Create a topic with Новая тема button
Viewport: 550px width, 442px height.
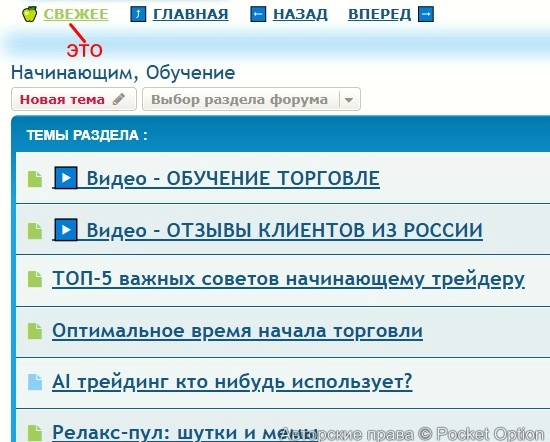coord(74,99)
